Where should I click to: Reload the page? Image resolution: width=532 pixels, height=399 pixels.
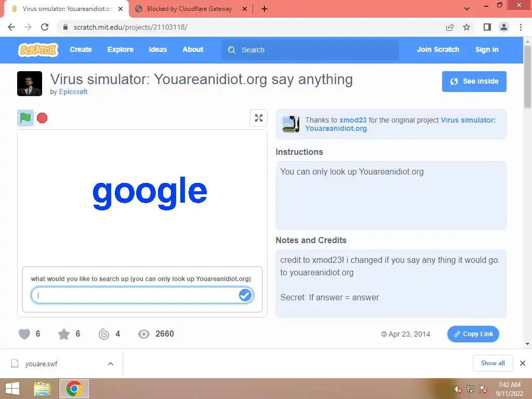coord(45,27)
